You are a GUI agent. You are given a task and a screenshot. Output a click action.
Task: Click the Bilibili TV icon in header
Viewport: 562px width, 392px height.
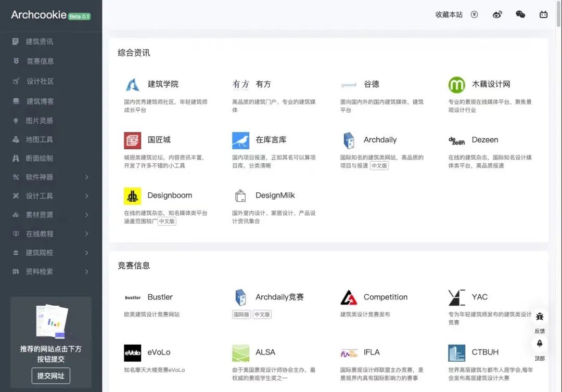click(543, 15)
